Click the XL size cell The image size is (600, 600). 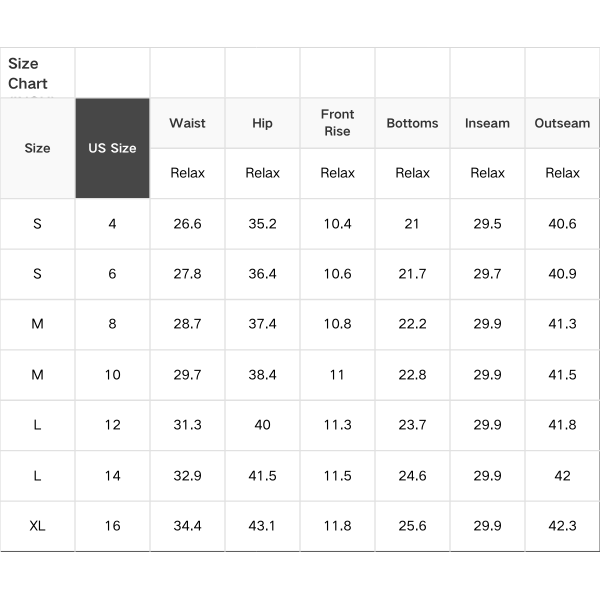pos(37,526)
